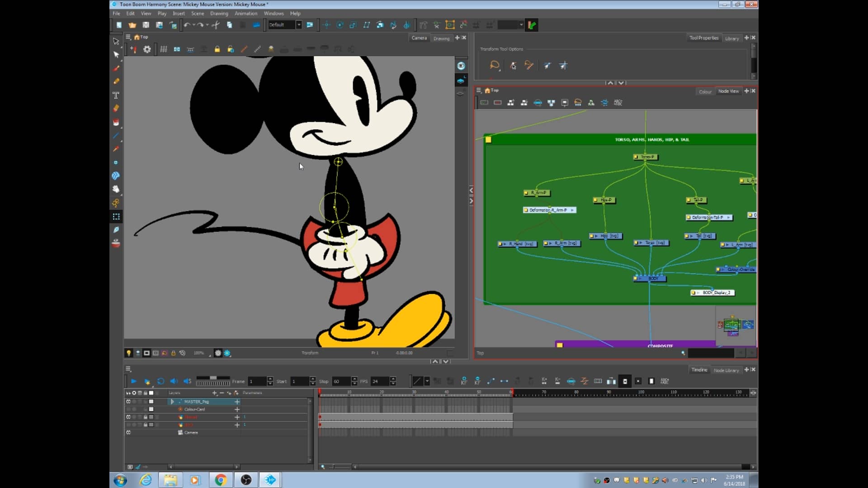Open the undo dropdown arrow

tap(193, 25)
